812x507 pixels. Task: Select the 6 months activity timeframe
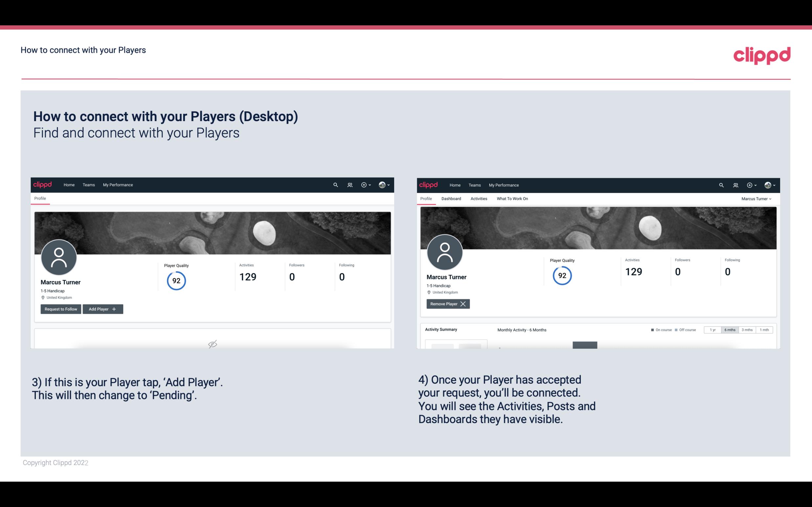point(730,329)
